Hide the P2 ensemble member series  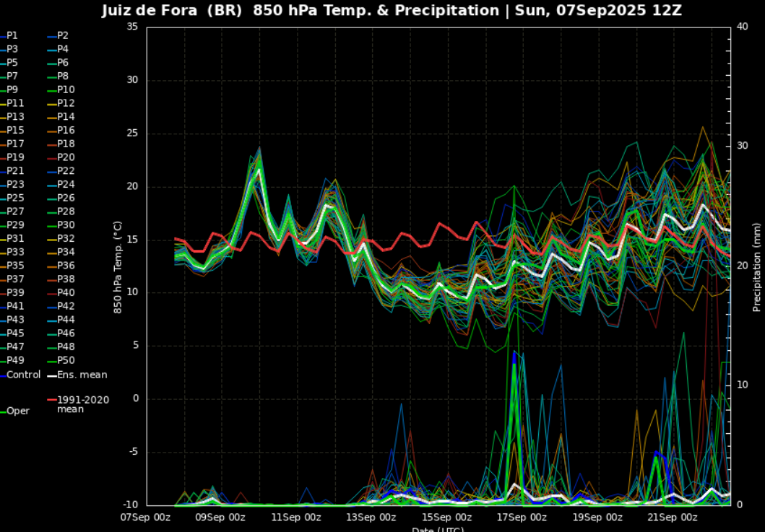(x=63, y=35)
